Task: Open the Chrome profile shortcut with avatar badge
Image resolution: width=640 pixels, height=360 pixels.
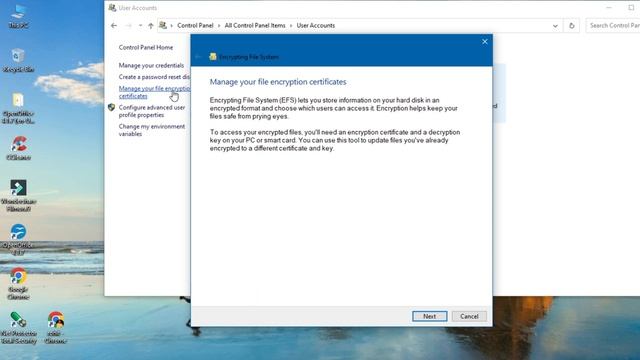Action: click(56, 328)
